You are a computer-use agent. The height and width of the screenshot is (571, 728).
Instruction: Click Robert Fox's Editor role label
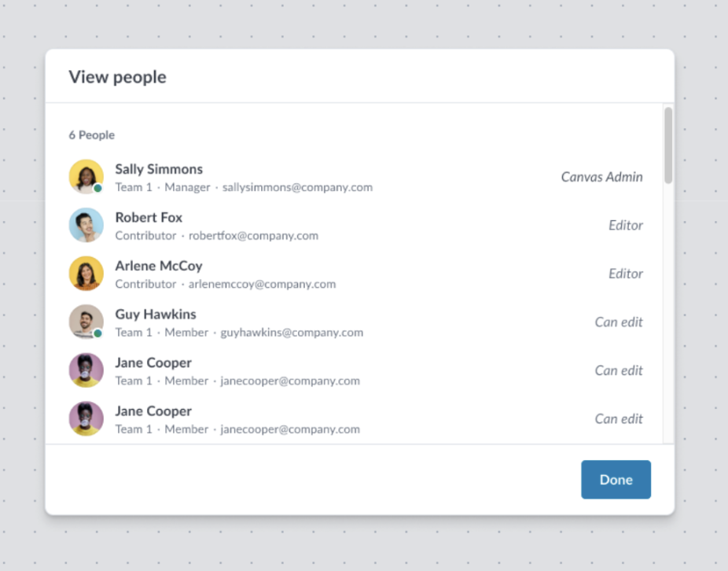point(625,226)
